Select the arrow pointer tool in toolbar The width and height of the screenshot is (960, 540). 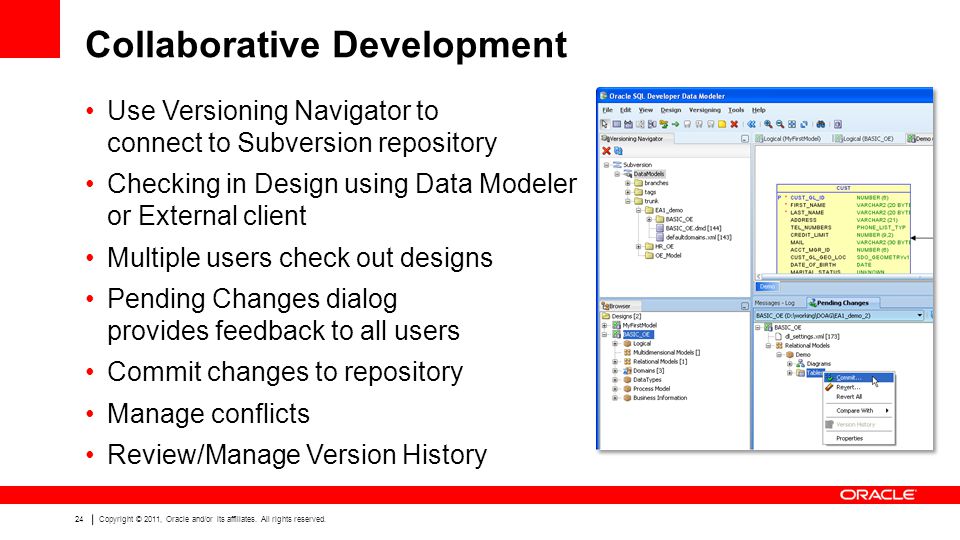pos(604,124)
